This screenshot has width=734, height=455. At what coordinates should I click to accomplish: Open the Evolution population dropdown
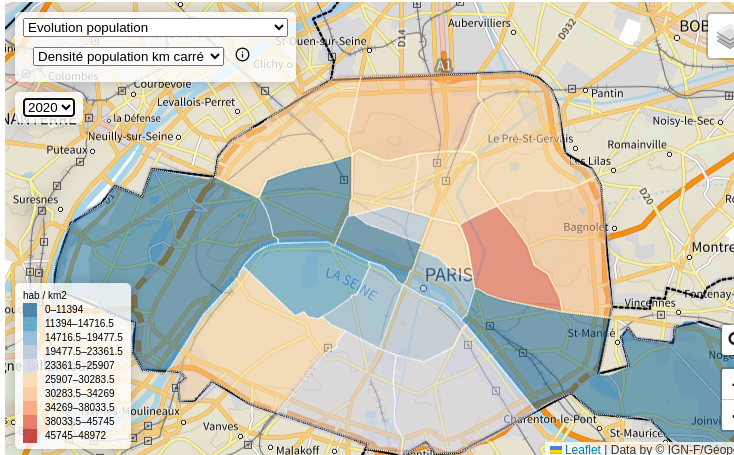[155, 28]
